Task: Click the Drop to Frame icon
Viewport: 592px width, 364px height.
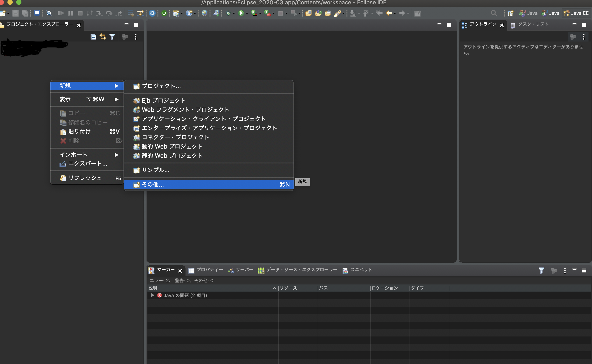Action: pyautogui.click(x=130, y=13)
